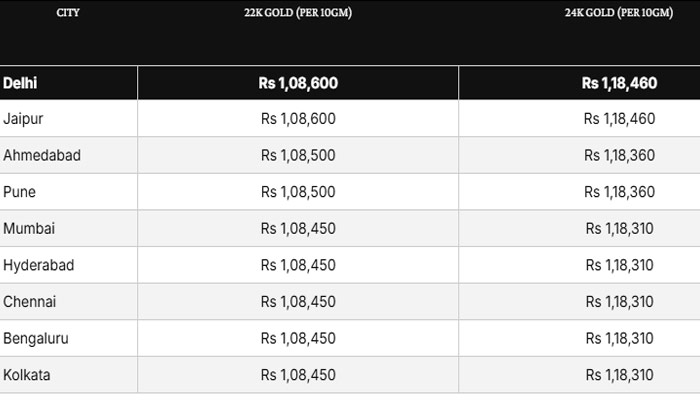Image resolution: width=700 pixels, height=400 pixels.
Task: Click the Kolkata row label
Action: point(27,375)
